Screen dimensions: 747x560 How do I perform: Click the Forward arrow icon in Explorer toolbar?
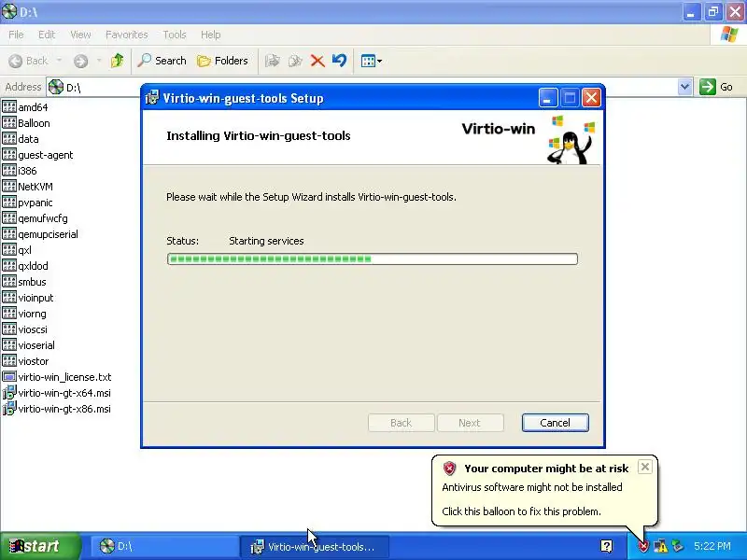(80, 61)
